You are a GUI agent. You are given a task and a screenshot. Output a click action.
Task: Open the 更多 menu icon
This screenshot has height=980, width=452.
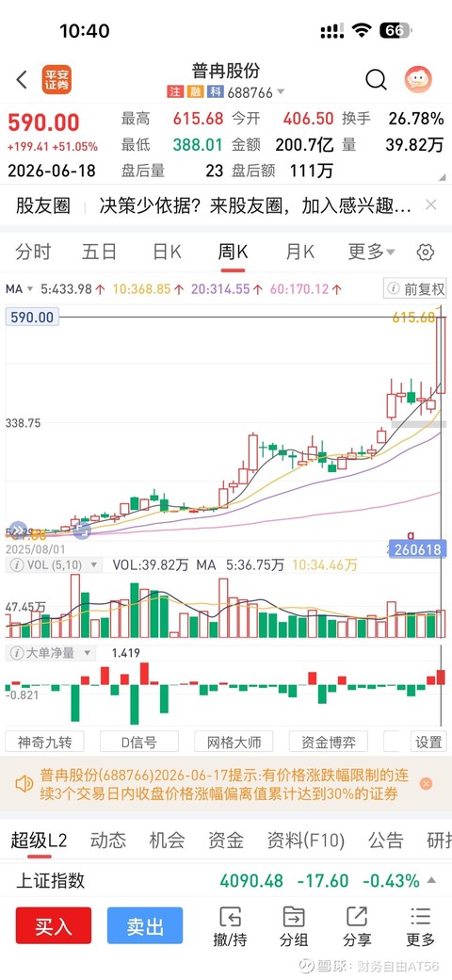pyautogui.click(x=420, y=926)
